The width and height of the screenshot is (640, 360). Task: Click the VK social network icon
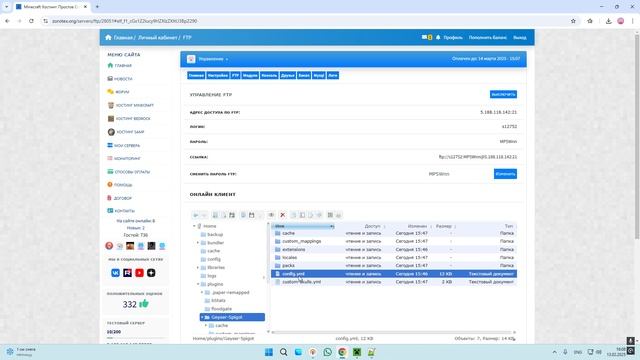[116, 273]
